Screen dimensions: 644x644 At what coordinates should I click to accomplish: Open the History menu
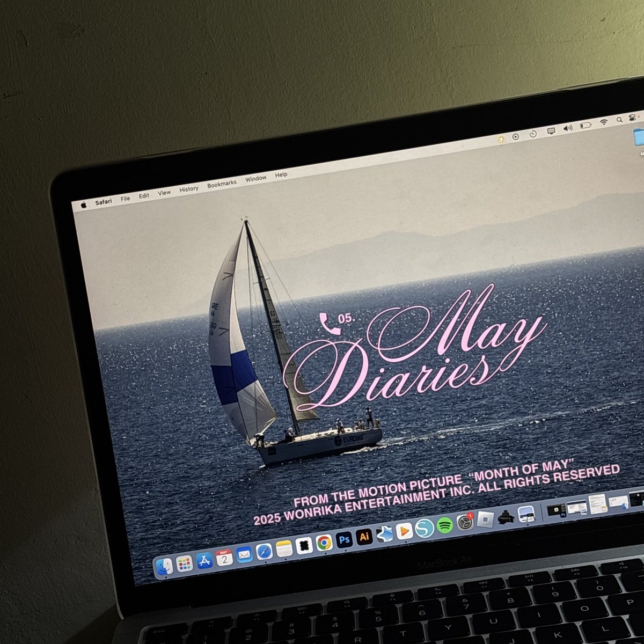(189, 189)
